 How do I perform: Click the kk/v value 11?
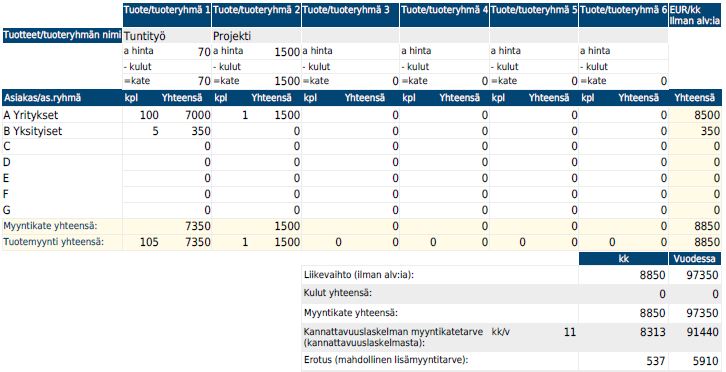point(570,332)
